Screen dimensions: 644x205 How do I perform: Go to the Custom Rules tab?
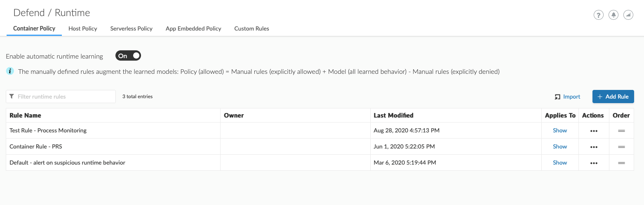click(x=251, y=28)
